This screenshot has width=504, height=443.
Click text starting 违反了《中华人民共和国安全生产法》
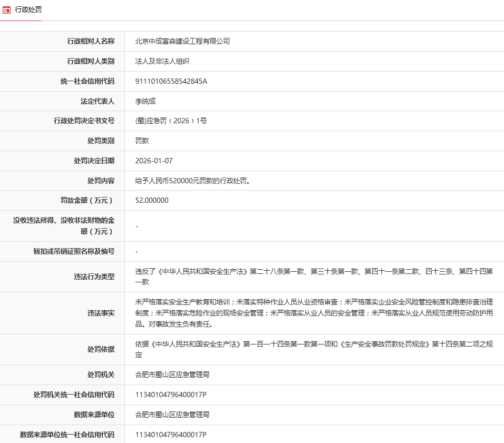coord(314,277)
